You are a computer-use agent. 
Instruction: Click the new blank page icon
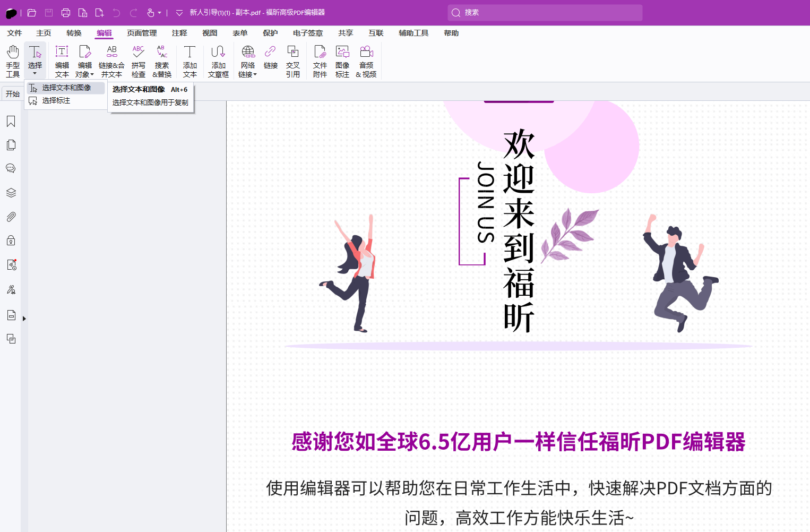click(x=99, y=13)
